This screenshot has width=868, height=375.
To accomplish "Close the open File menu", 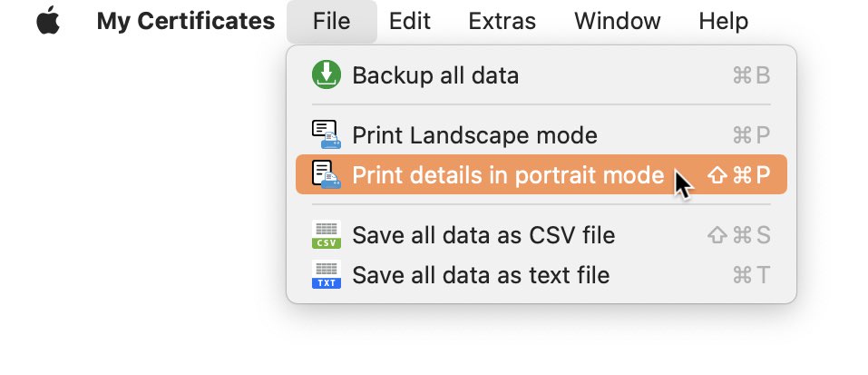I will (x=332, y=21).
